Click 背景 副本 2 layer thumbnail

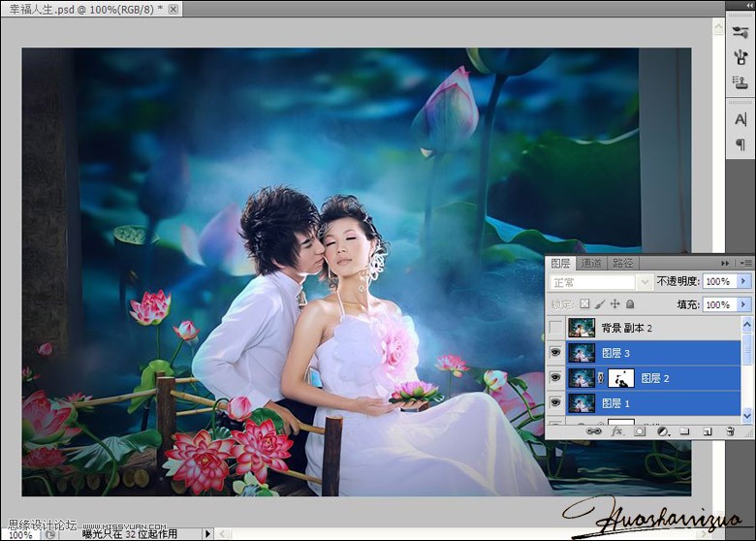pyautogui.click(x=582, y=328)
